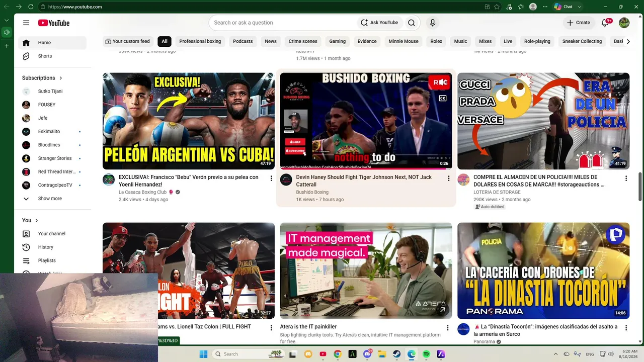Image resolution: width=644 pixels, height=362 pixels.
Task: Select the Professional boxing chip
Action: point(200,41)
